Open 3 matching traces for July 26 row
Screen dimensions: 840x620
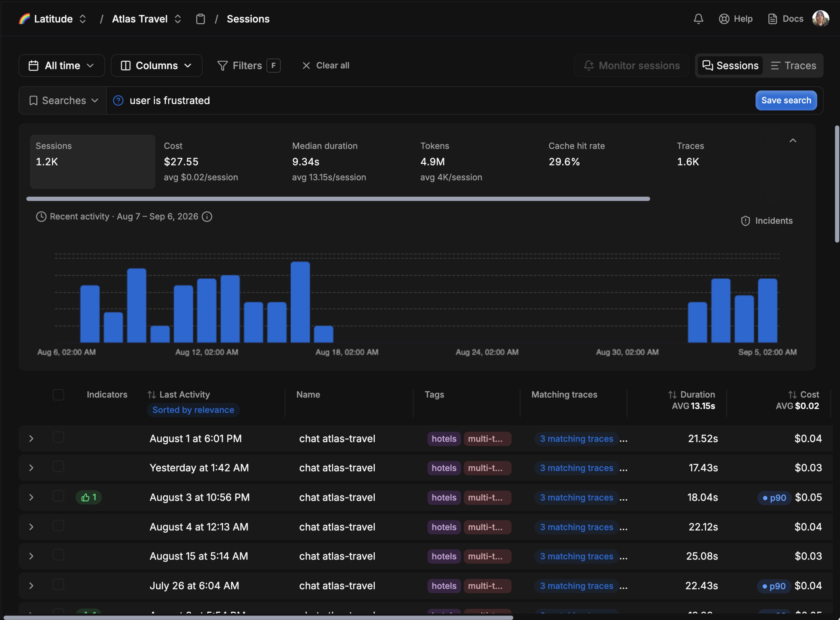point(576,586)
